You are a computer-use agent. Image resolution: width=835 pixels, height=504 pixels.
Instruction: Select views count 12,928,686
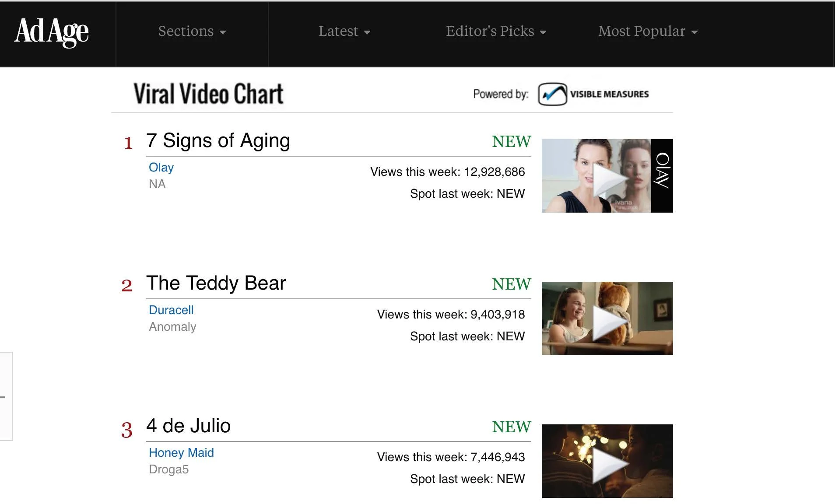point(495,172)
